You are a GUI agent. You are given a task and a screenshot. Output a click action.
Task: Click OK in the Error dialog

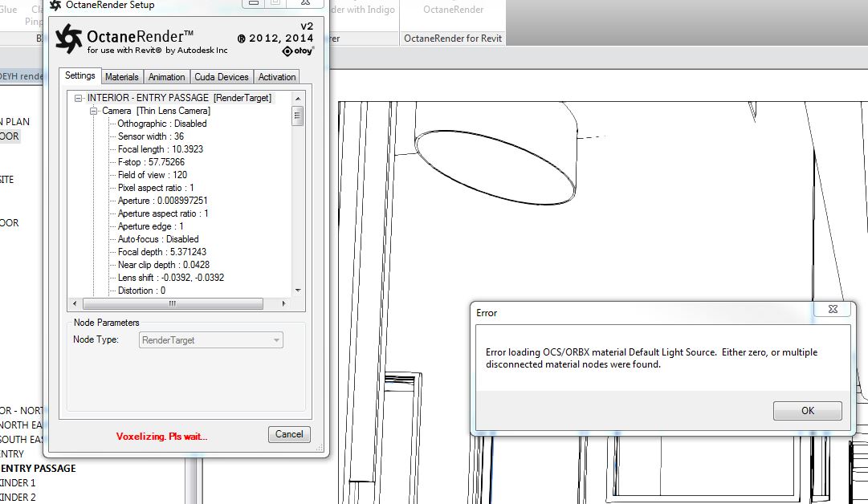808,410
